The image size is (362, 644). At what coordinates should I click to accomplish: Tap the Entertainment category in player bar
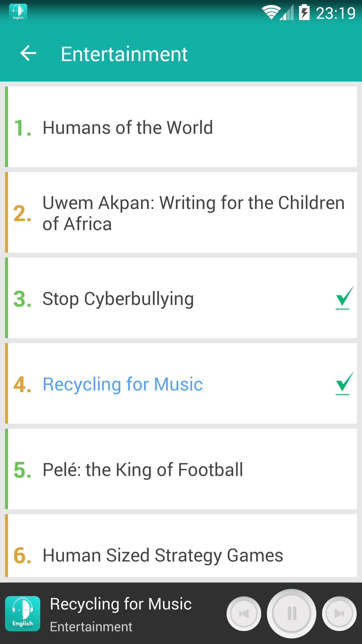point(91,627)
